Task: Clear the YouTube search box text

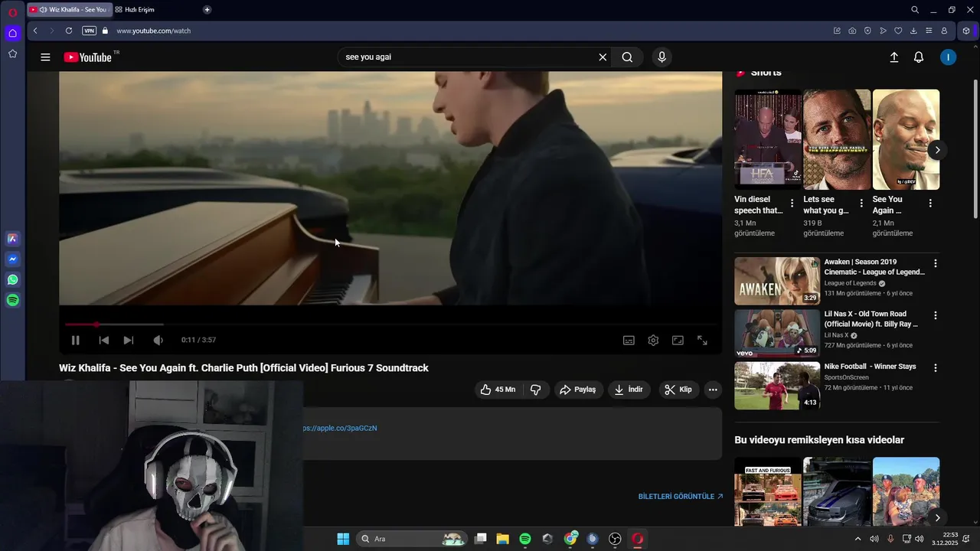Action: point(603,57)
